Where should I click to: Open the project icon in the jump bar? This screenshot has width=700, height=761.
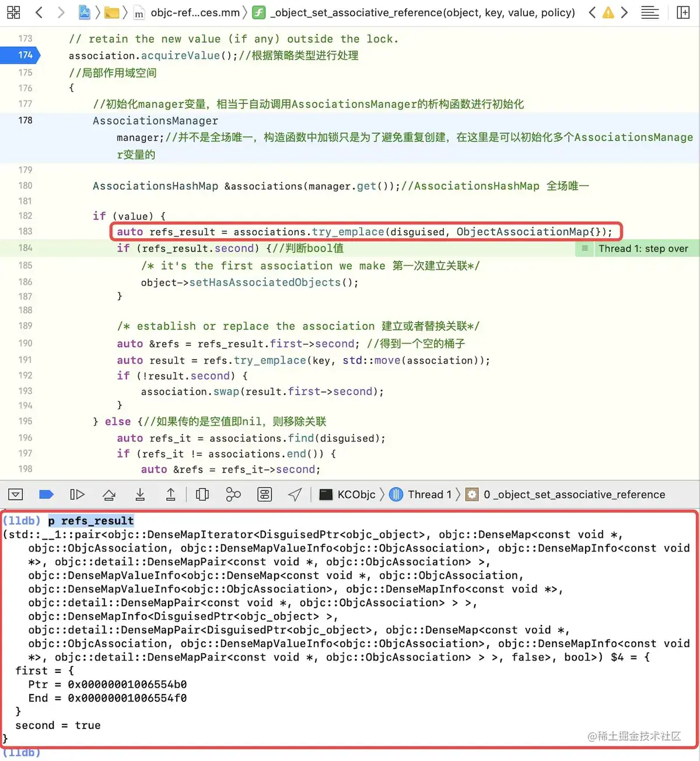[85, 12]
